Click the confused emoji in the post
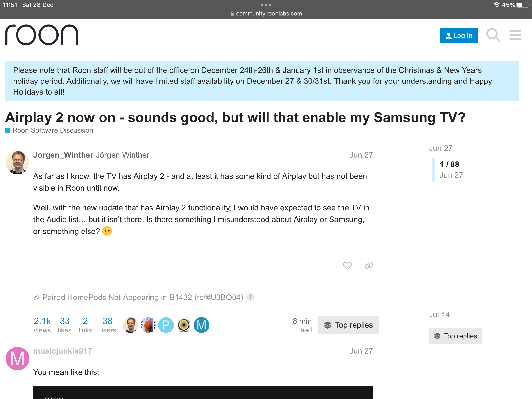This screenshot has width=532, height=399. [107, 231]
